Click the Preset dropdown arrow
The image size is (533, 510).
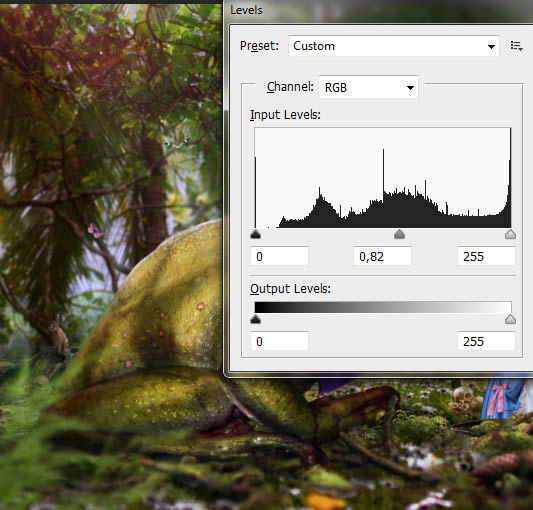pos(491,47)
